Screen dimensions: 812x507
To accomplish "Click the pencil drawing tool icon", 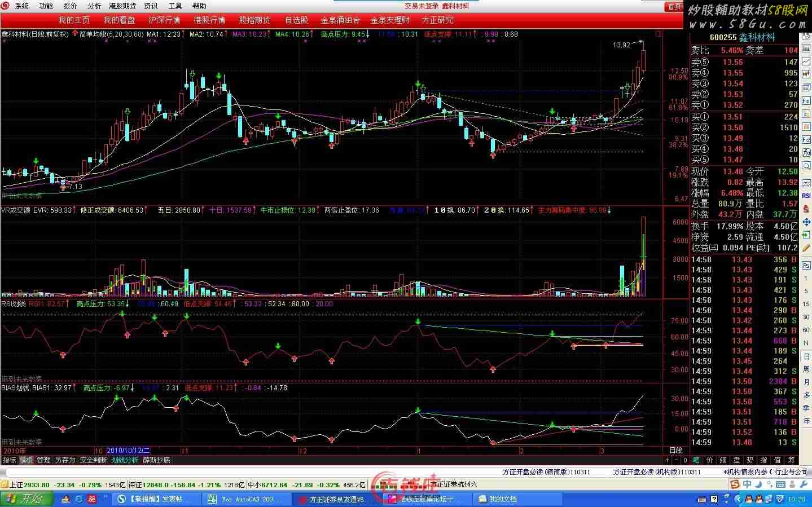I will tap(806, 248).
